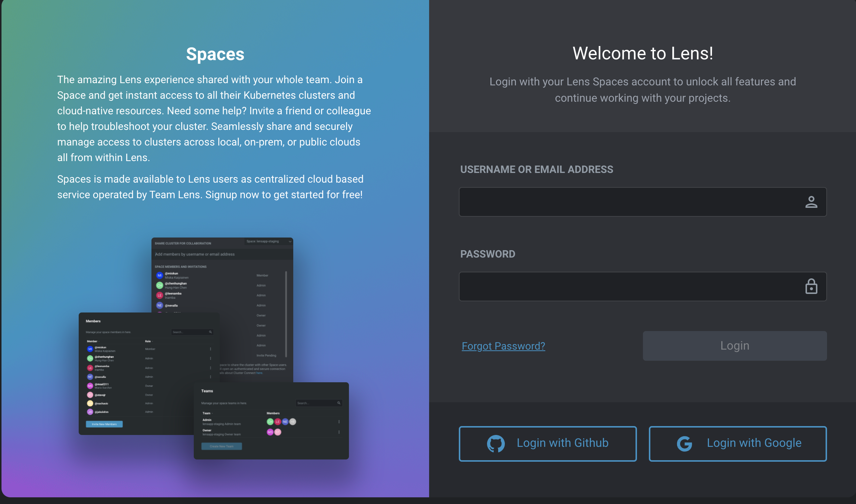The width and height of the screenshot is (856, 504).
Task: Open the Space lensapp-staging dropdown in preview
Action: (x=269, y=242)
